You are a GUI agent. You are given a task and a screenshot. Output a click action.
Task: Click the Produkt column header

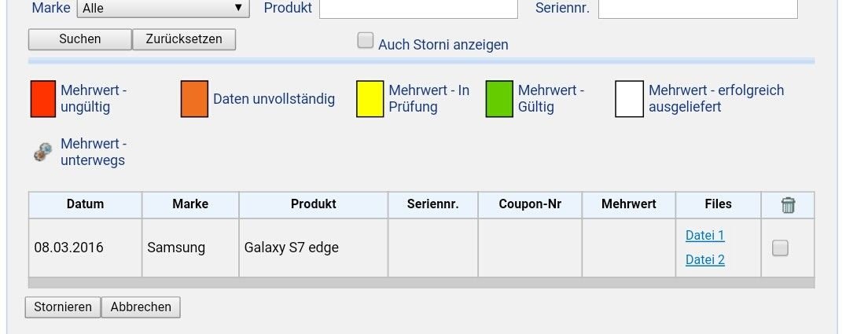tap(314, 204)
